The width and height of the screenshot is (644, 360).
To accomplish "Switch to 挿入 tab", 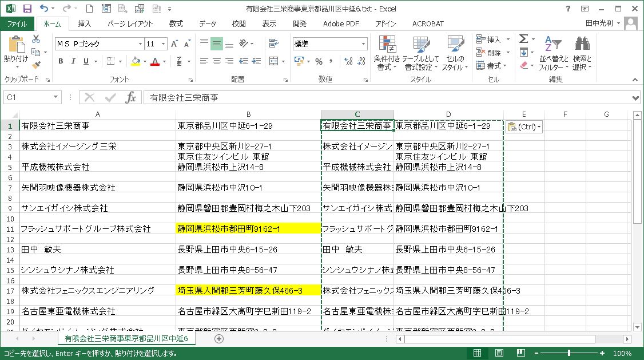I will pos(84,24).
